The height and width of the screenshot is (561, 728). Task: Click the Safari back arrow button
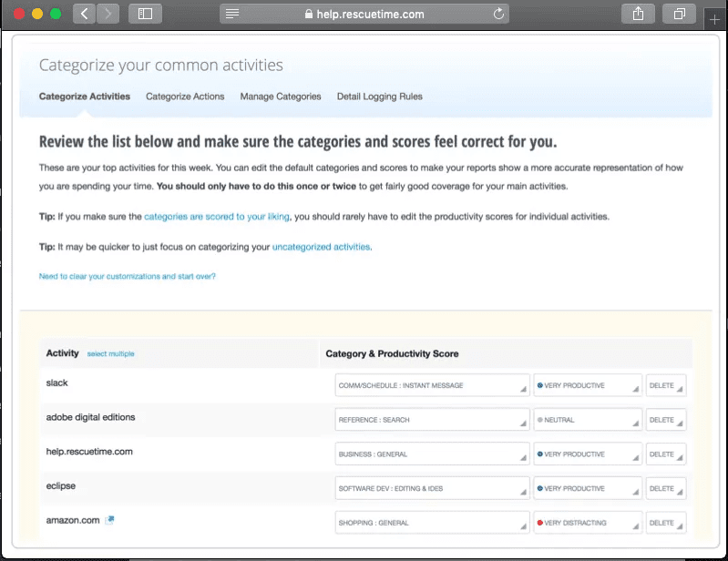click(85, 14)
